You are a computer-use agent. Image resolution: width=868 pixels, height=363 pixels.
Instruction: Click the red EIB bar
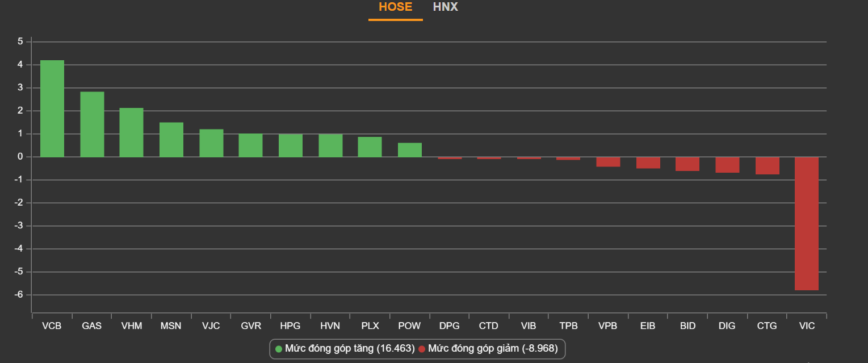(x=648, y=162)
